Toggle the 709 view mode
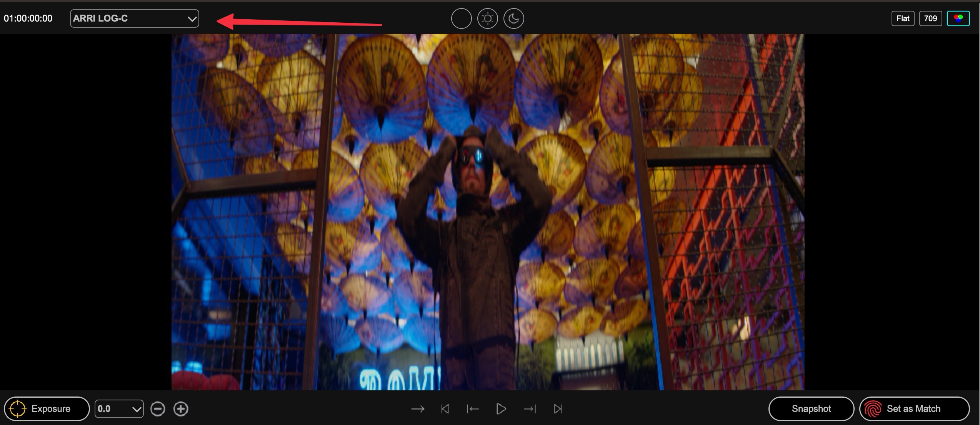 (930, 18)
